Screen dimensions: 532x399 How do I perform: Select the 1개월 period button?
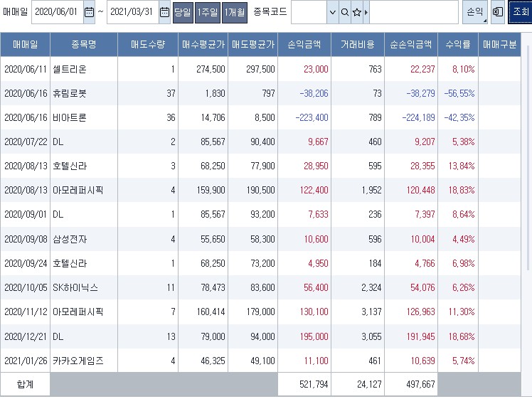pos(235,13)
